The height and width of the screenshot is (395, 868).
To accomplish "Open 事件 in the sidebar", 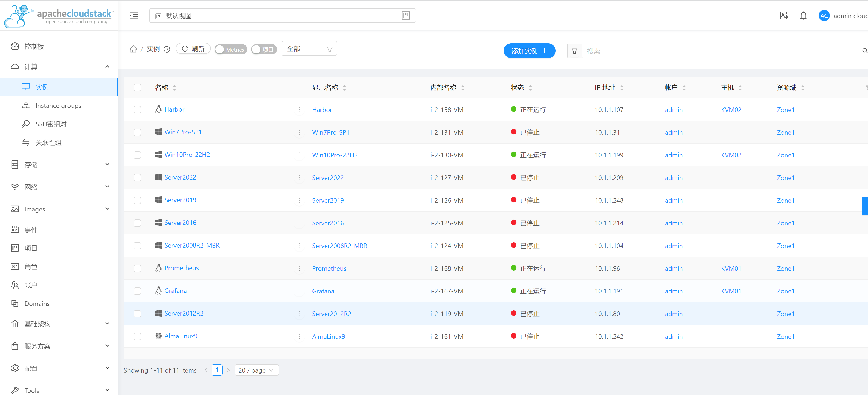I will tap(59, 229).
